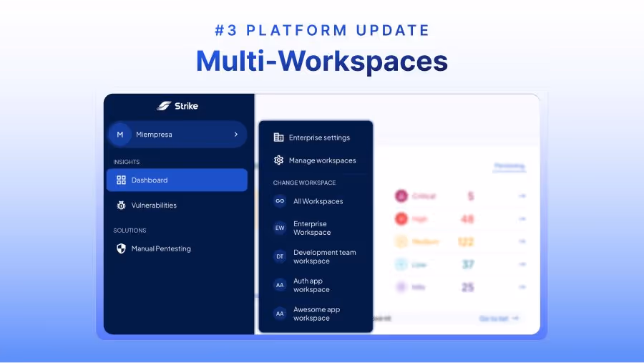Click the Strike logo in the sidebar

click(177, 106)
